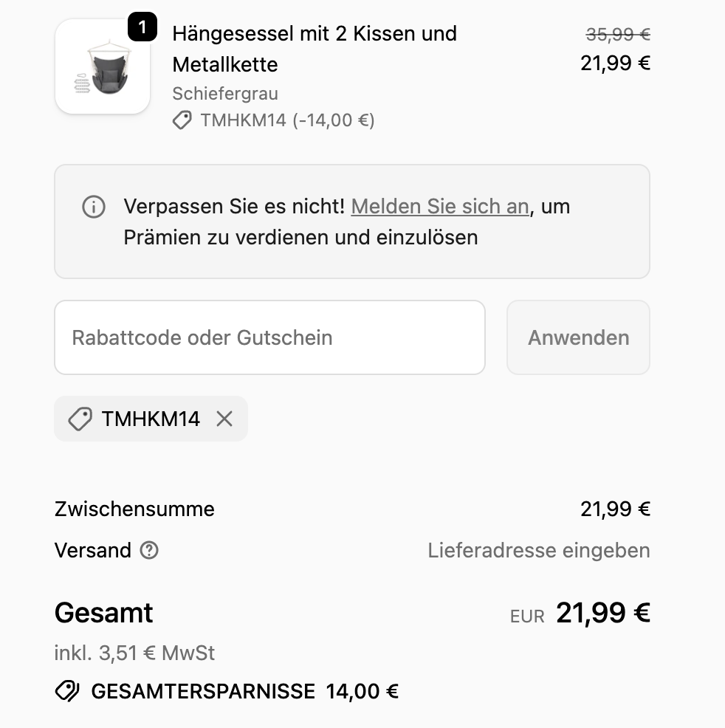The image size is (725, 728).
Task: Click the Schiefergrau color variant label
Action: click(x=225, y=94)
